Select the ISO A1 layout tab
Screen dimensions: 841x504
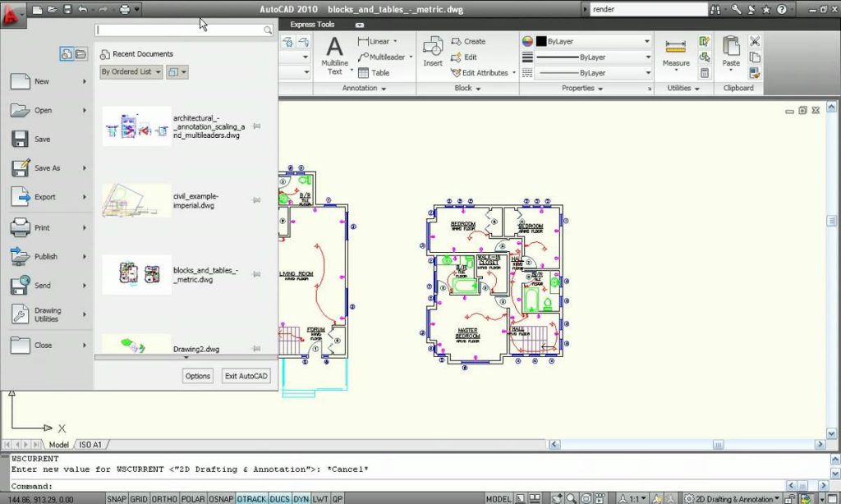[x=90, y=444]
